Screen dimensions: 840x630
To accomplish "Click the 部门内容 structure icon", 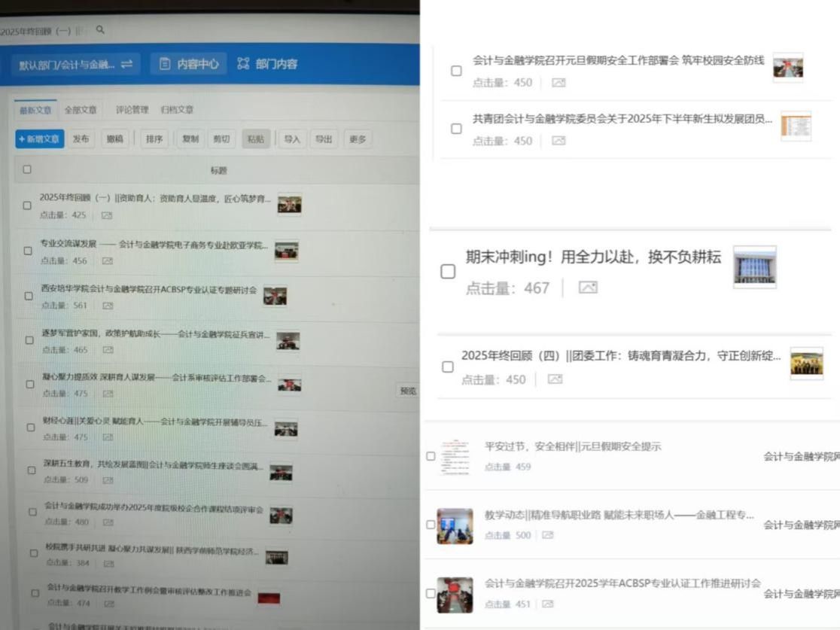I will (x=242, y=65).
